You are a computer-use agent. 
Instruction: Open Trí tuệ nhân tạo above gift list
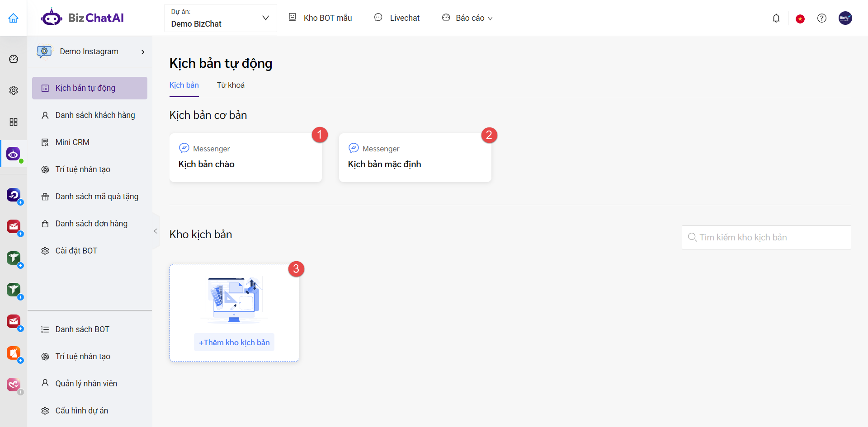[x=90, y=169]
